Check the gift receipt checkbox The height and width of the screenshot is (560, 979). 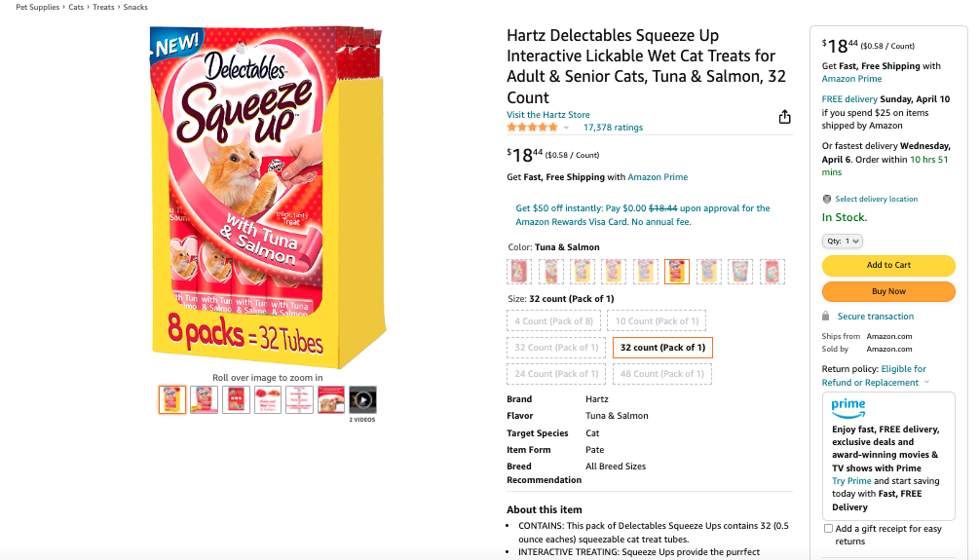(x=828, y=528)
